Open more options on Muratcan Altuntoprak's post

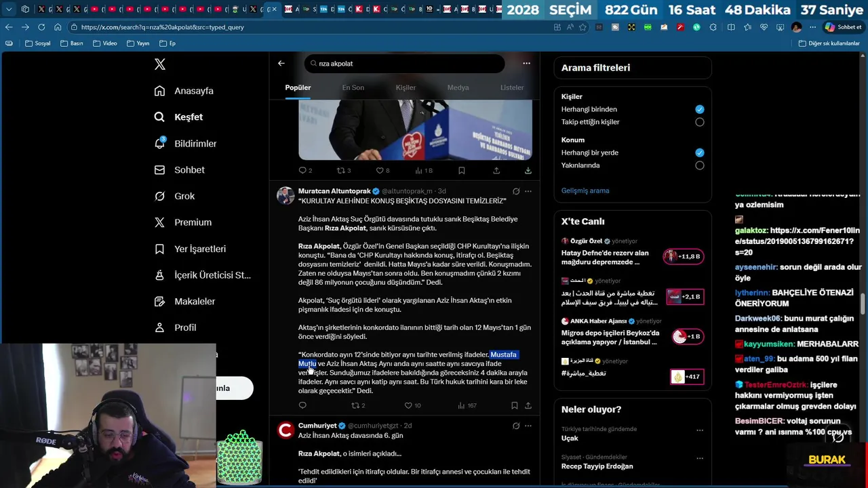click(528, 192)
